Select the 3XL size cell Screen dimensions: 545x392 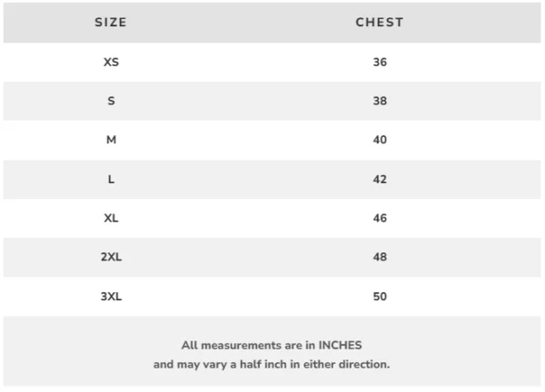click(111, 296)
